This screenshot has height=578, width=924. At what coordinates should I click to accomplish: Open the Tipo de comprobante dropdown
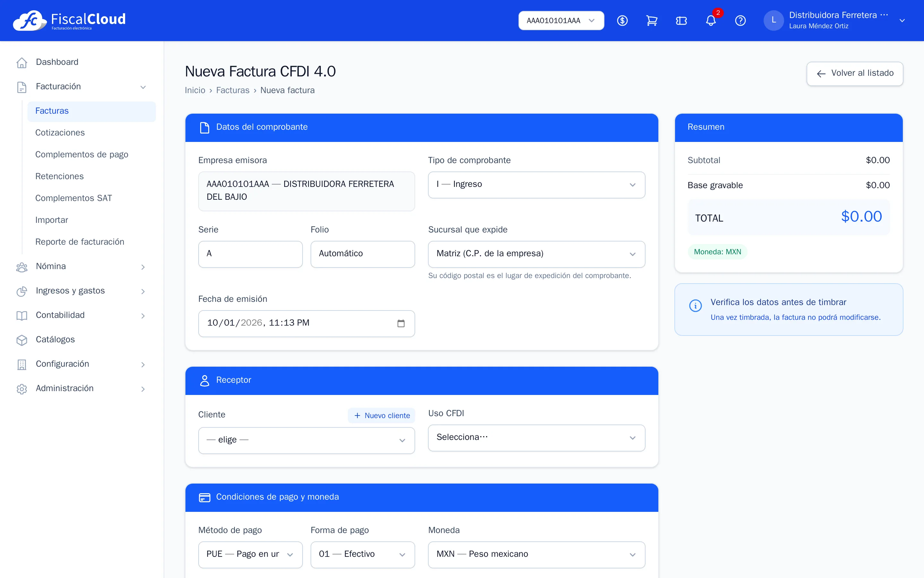[536, 185]
